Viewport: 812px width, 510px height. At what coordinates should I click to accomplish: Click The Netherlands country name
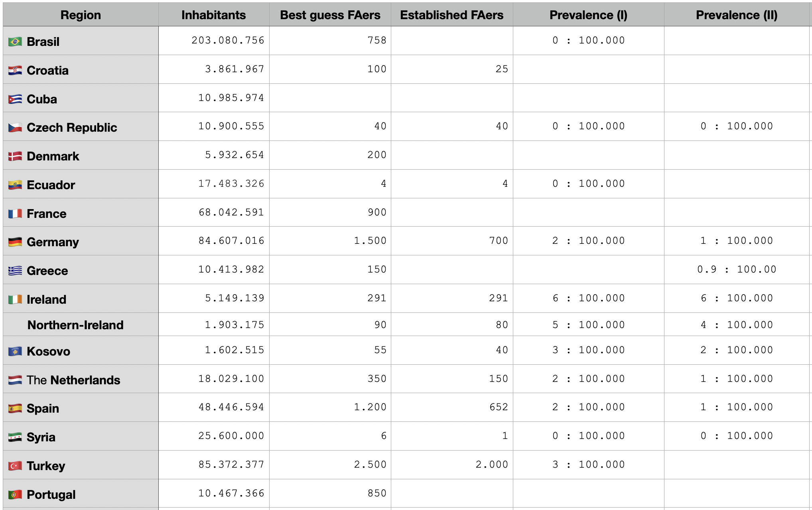click(73, 380)
